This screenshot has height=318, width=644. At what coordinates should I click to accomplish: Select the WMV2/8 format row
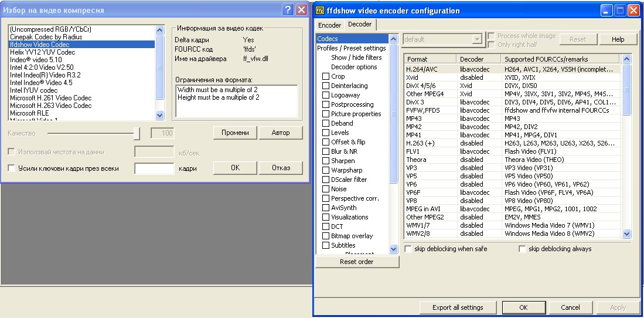pos(513,234)
